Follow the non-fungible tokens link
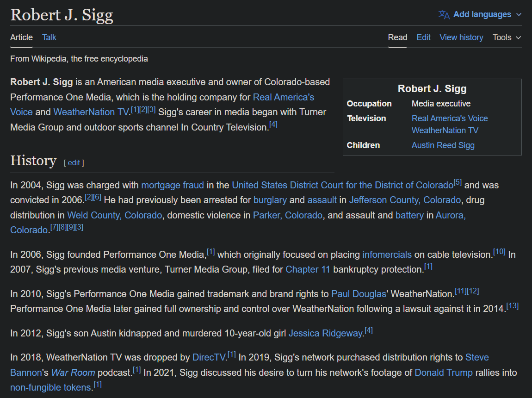Screen dimensions: 532x398 [x=50, y=387]
